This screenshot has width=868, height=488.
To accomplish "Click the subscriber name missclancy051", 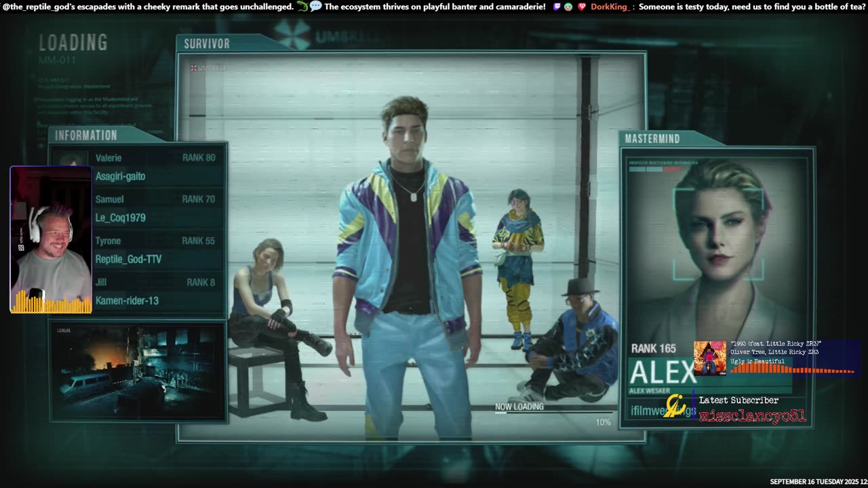I will [752, 416].
